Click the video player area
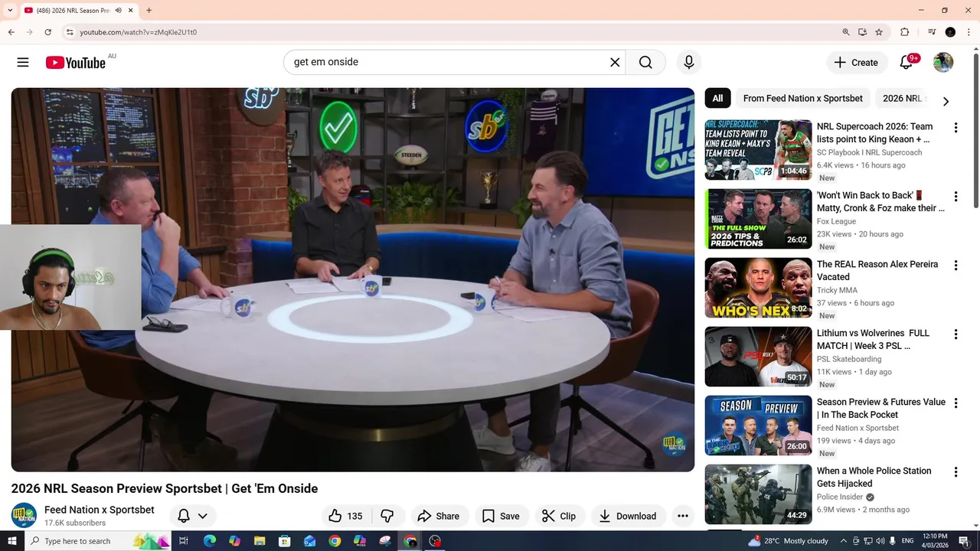The image size is (980, 551). point(353,279)
